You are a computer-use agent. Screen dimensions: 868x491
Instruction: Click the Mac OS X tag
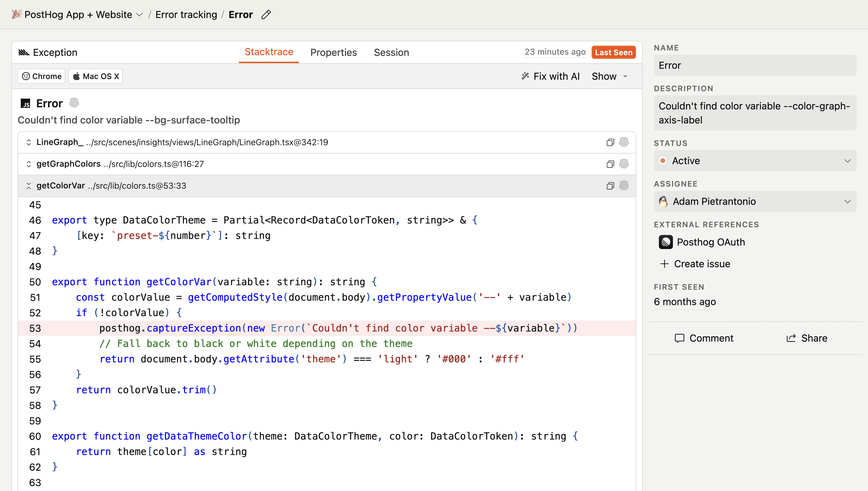click(95, 76)
